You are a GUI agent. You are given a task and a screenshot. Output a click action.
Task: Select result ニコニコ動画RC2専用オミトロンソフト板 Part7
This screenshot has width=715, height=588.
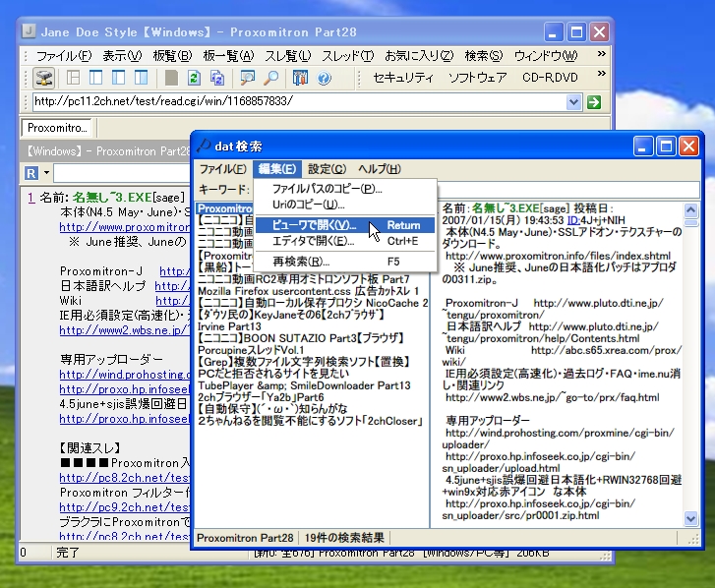[x=304, y=279]
